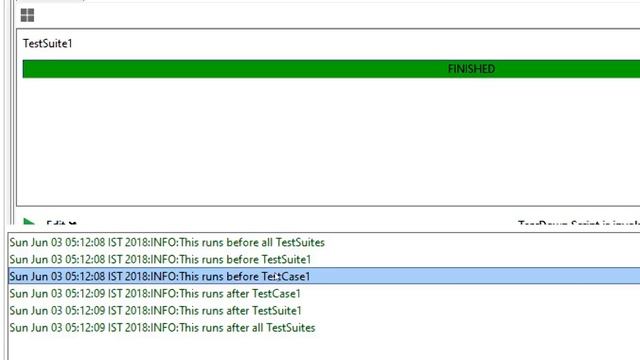This screenshot has height=360, width=640.
Task: Select log line 'This runs after all TestSuites'
Action: [162, 328]
